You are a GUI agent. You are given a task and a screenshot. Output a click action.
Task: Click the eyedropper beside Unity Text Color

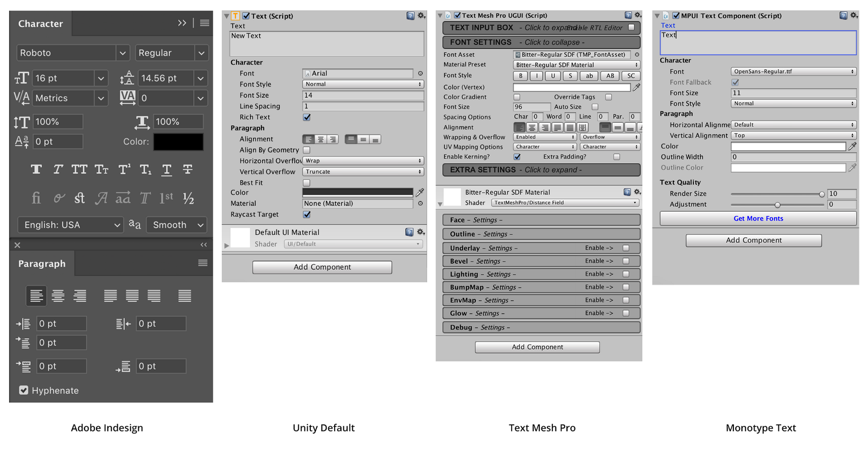tap(420, 192)
